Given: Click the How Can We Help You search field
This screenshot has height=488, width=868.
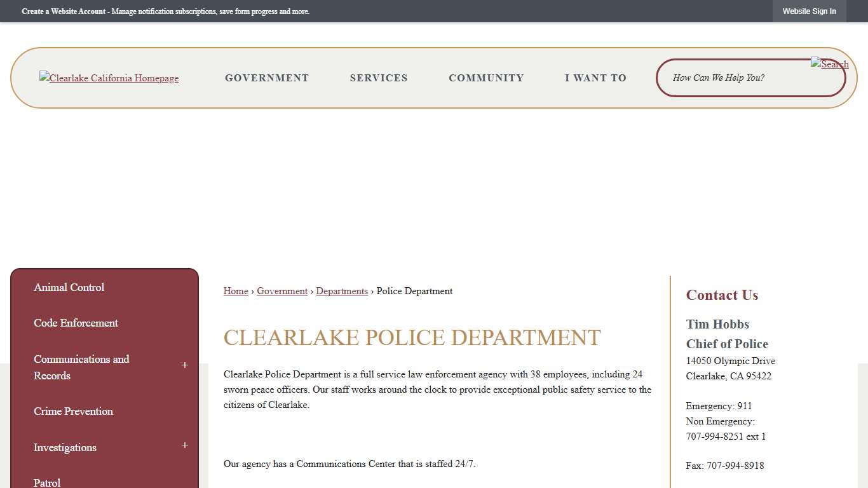Looking at the screenshot, I should (x=731, y=78).
